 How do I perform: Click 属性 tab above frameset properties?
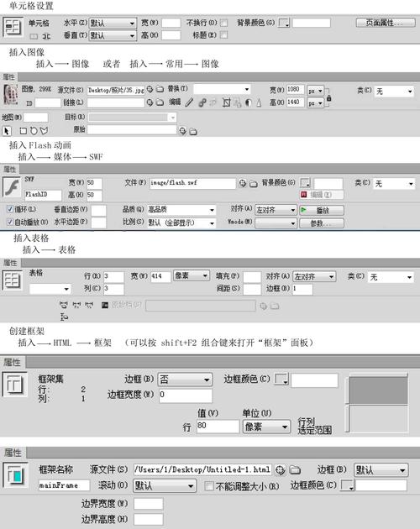13,363
